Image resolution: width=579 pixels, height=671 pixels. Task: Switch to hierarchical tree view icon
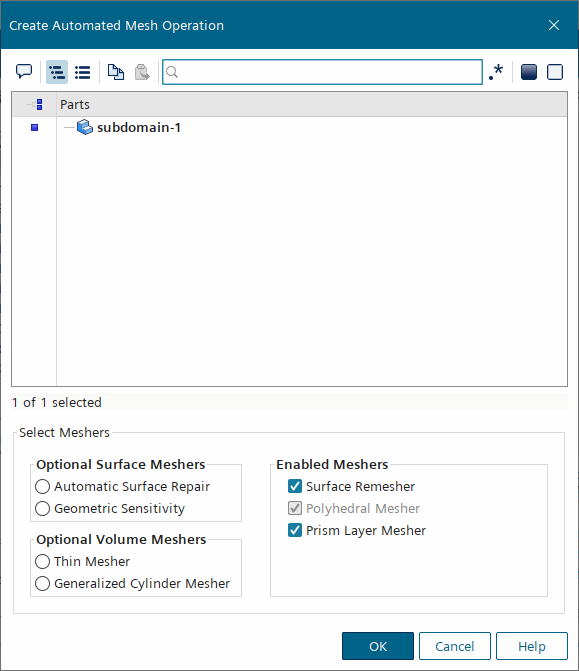[57, 72]
